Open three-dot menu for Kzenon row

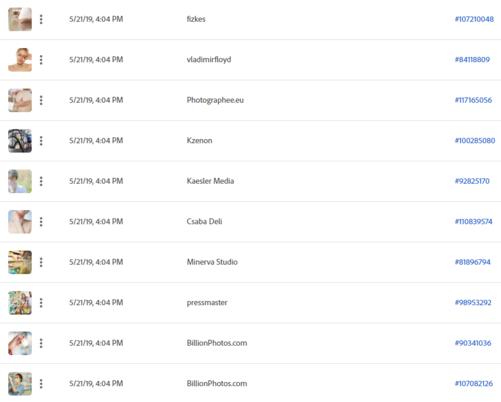tap(41, 141)
